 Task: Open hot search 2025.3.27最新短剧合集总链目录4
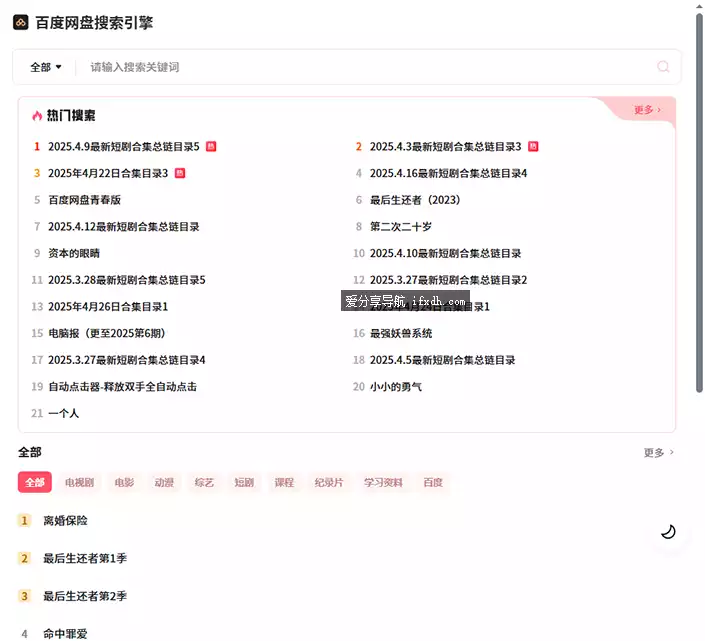127,360
